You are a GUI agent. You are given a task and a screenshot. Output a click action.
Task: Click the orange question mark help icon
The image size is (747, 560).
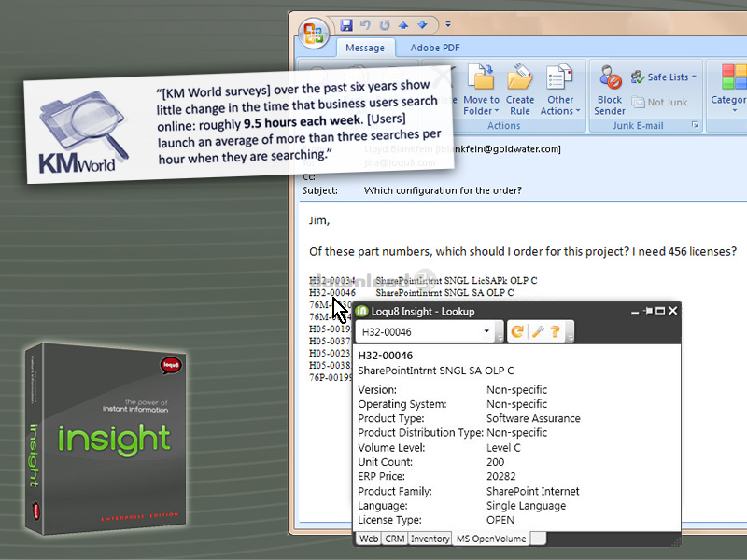(x=555, y=331)
